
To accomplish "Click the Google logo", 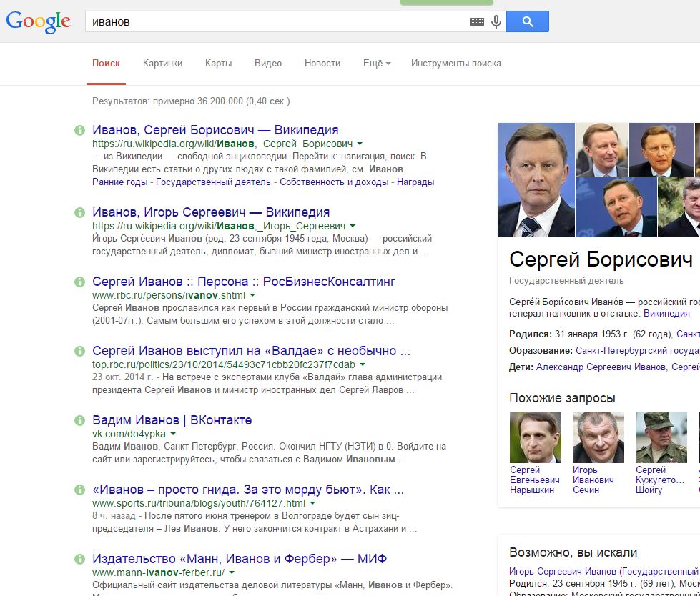I will click(39, 21).
